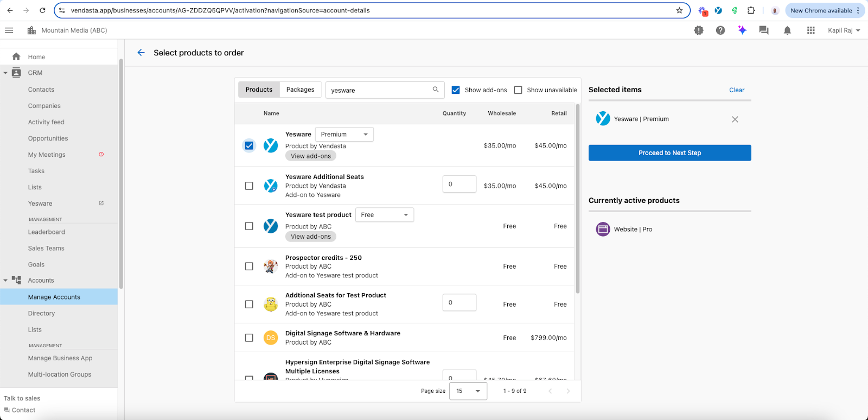The height and width of the screenshot is (420, 868).
Task: Bookmark the page with the star icon
Action: coord(679,10)
